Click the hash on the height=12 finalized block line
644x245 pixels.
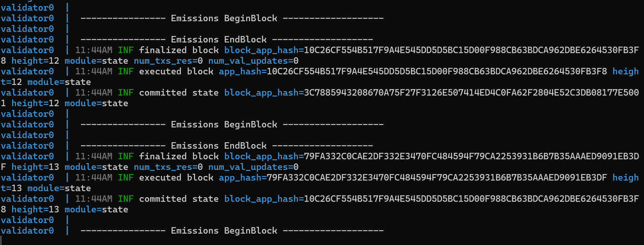pyautogui.click(x=472, y=50)
